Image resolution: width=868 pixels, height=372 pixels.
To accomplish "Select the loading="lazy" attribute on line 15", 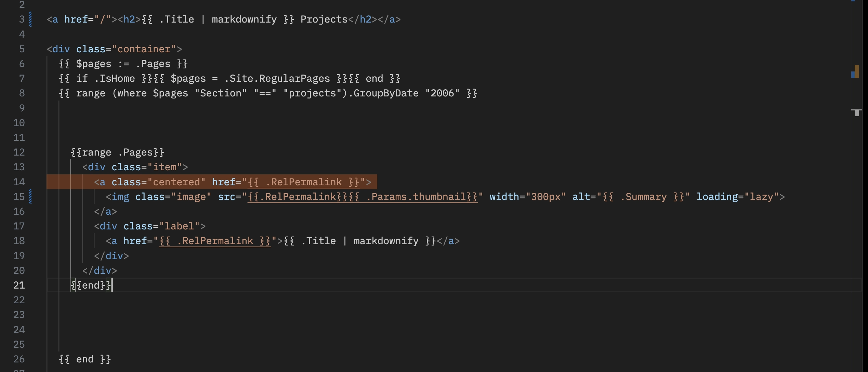I will (740, 197).
